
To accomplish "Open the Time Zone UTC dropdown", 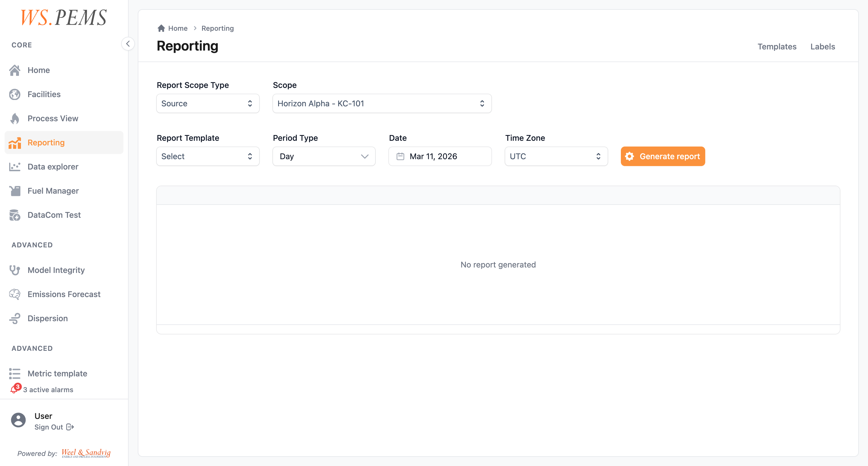I will pyautogui.click(x=556, y=157).
